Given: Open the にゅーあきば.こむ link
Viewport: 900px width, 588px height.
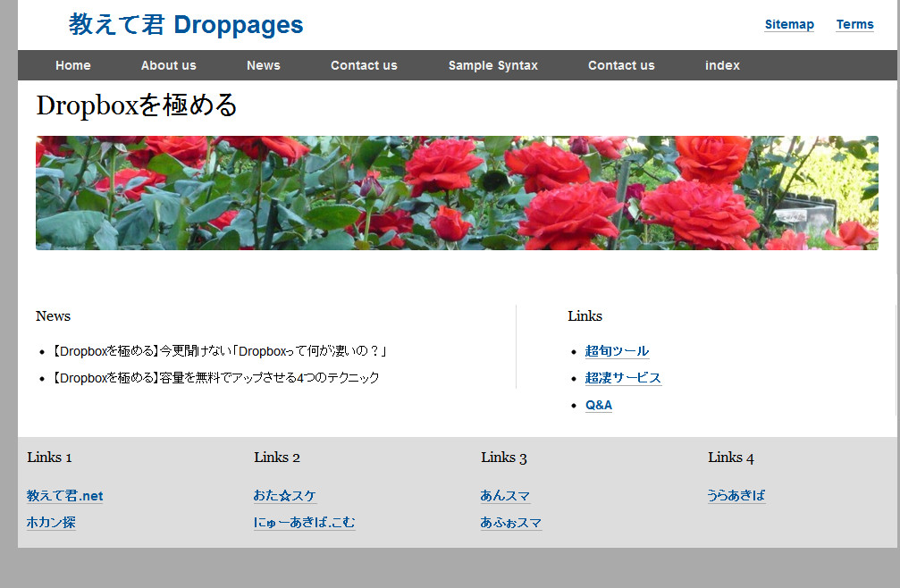Looking at the screenshot, I should click(x=304, y=523).
